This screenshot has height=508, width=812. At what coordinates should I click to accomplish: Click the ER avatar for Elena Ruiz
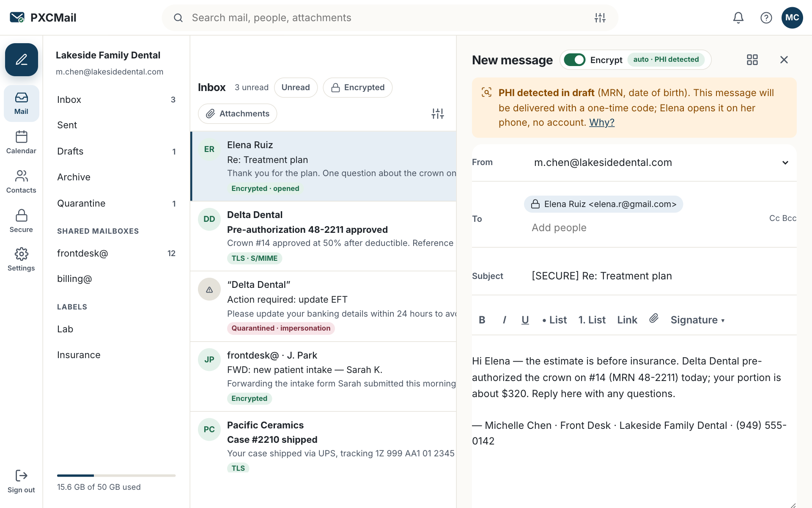pyautogui.click(x=209, y=149)
